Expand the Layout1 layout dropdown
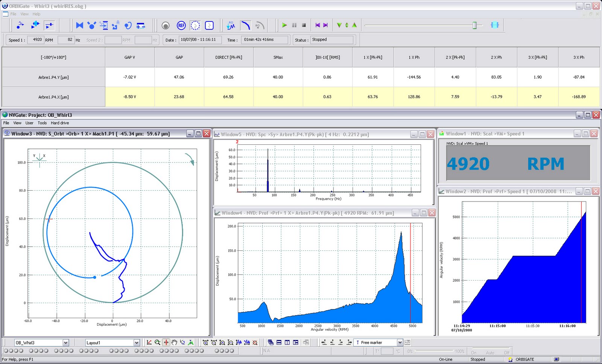602x364 pixels. (137, 343)
